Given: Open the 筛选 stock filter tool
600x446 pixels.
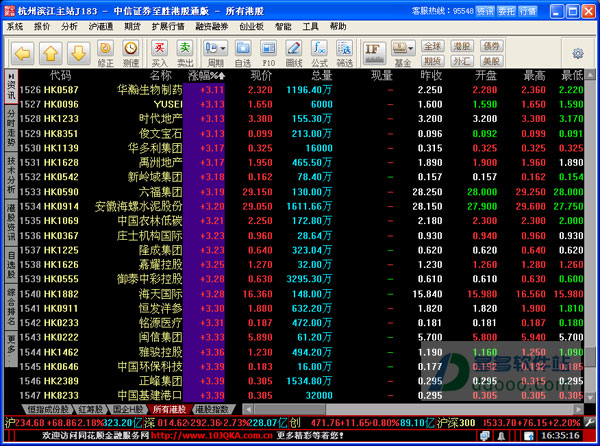Looking at the screenshot, I should [344, 54].
